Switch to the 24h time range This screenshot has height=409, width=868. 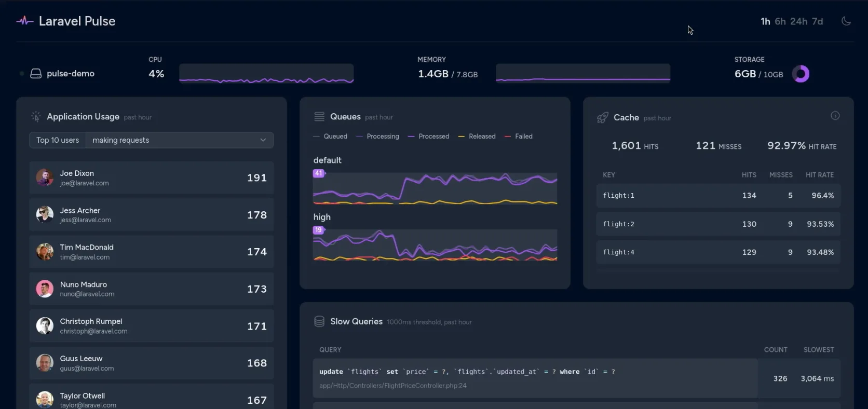(x=798, y=21)
